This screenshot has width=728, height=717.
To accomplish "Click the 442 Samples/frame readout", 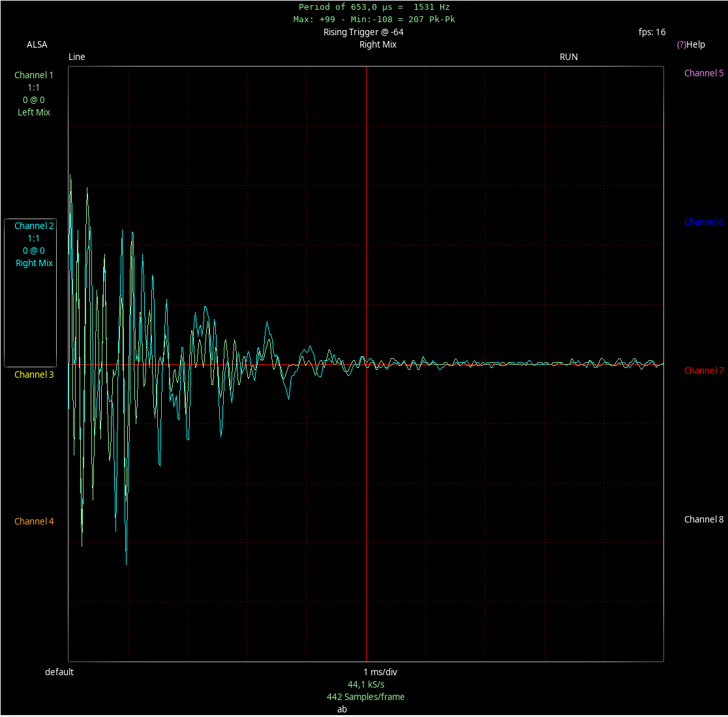I will [365, 697].
